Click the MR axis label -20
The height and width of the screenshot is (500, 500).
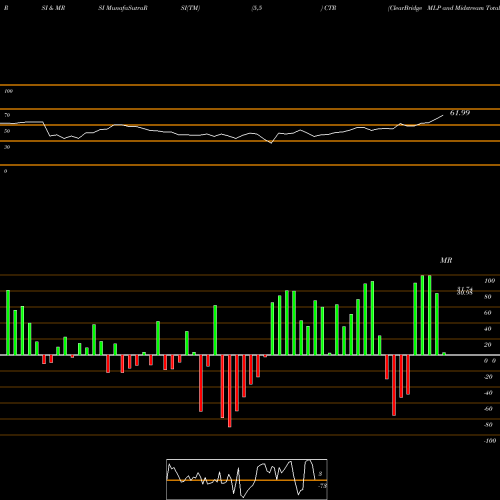(488, 377)
